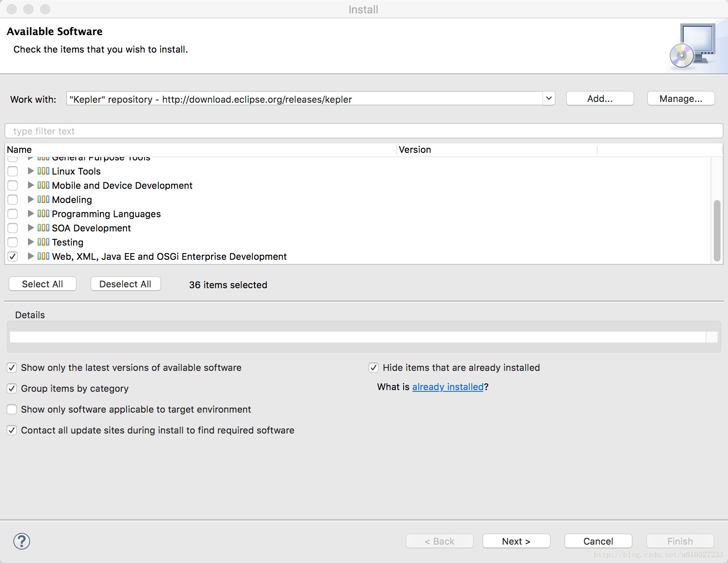Click the Work with repository URL field
This screenshot has height=563, width=728.
(x=304, y=99)
